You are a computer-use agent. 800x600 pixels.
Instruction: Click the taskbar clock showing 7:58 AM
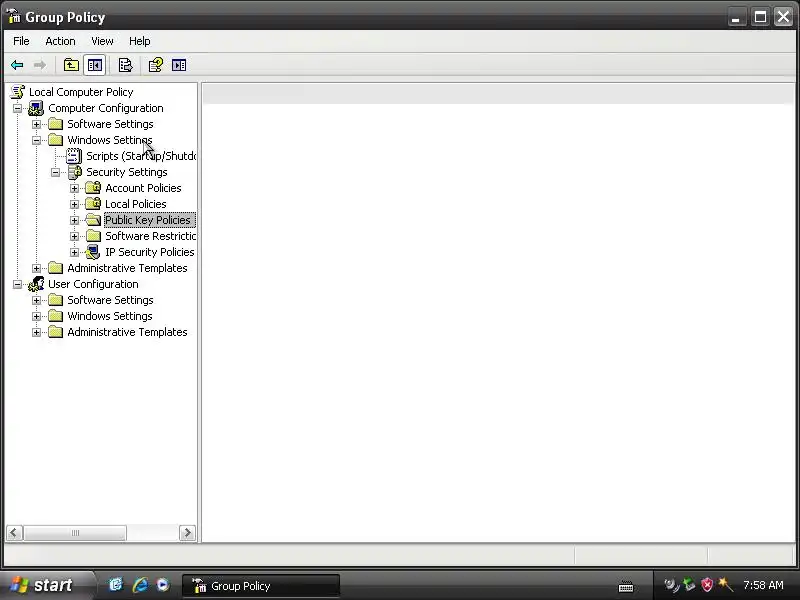point(763,585)
